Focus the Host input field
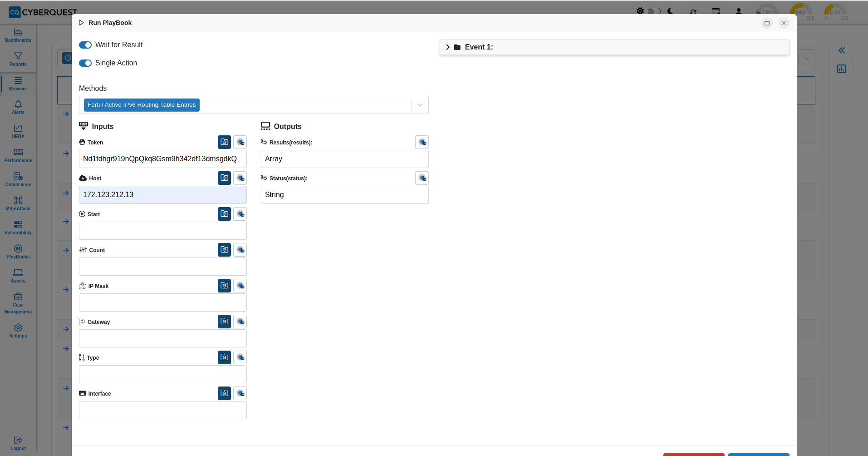 coord(163,195)
